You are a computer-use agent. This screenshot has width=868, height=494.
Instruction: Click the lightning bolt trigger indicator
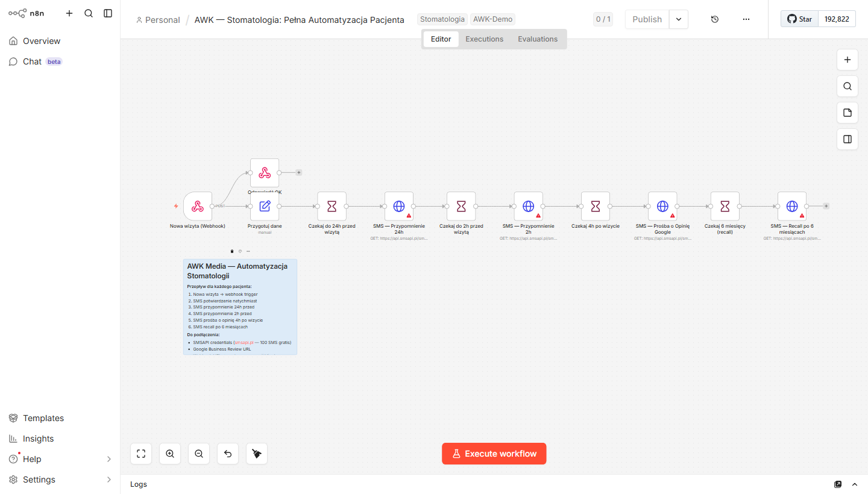click(176, 206)
